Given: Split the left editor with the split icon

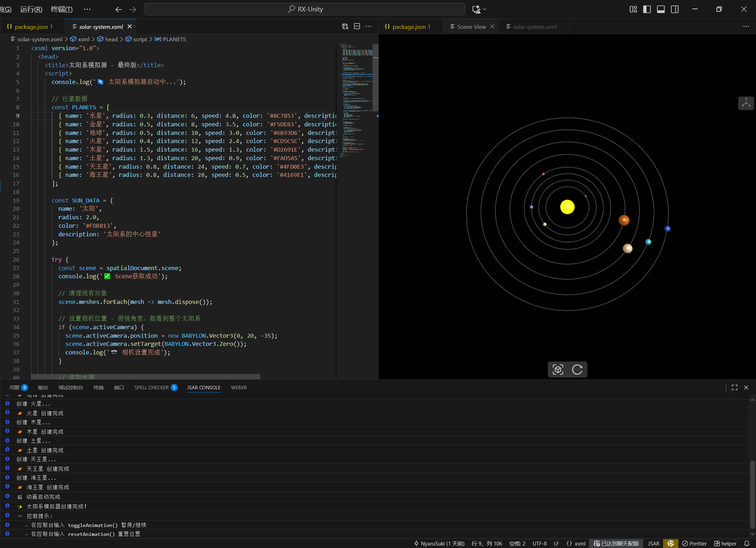Looking at the screenshot, I should click(x=357, y=27).
